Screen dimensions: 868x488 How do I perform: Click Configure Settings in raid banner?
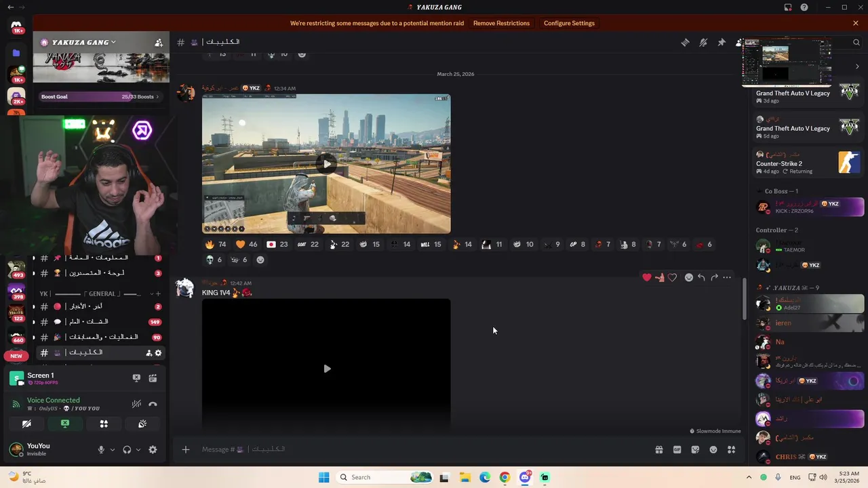coord(569,23)
